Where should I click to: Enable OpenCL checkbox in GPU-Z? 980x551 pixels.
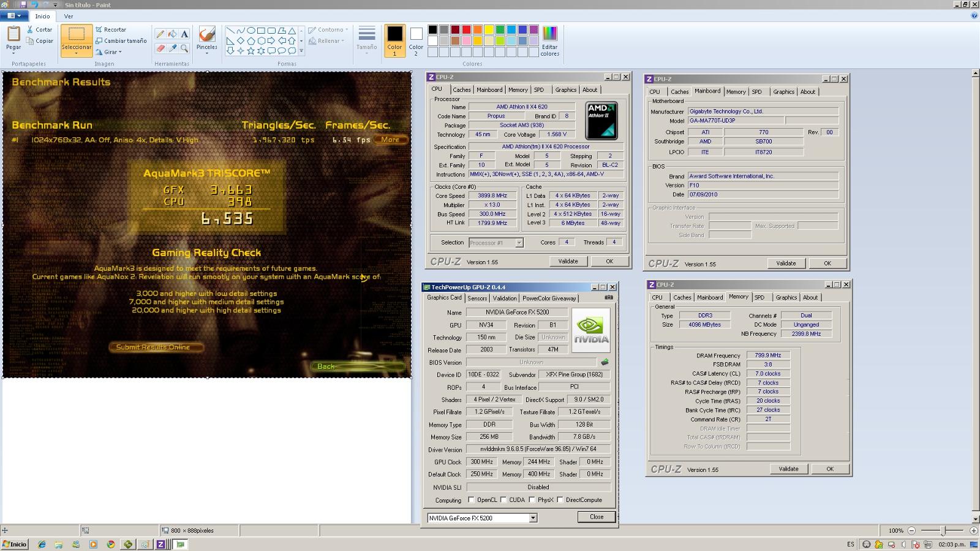471,500
